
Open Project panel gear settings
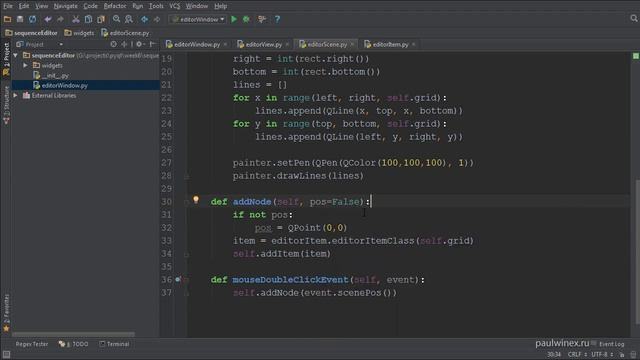coord(139,44)
